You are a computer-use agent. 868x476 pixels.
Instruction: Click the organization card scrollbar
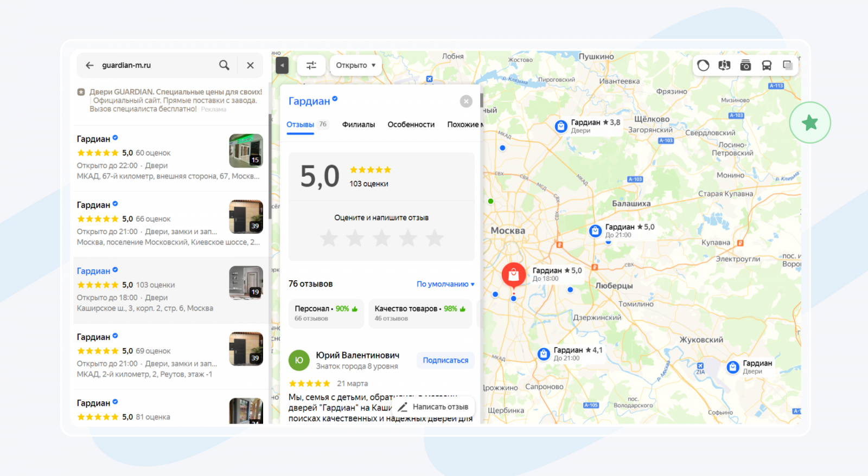pos(481,100)
